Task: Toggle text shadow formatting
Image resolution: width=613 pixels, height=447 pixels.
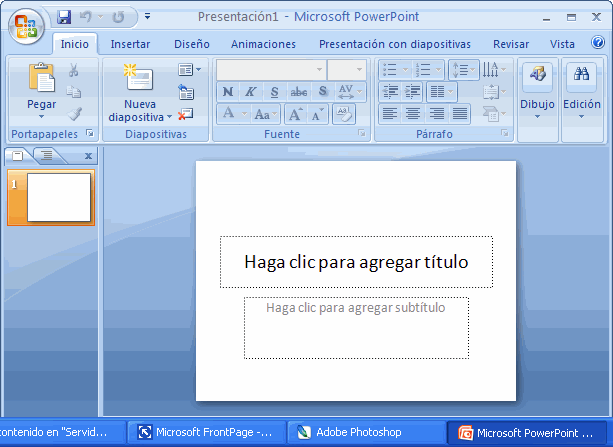Action: click(323, 92)
